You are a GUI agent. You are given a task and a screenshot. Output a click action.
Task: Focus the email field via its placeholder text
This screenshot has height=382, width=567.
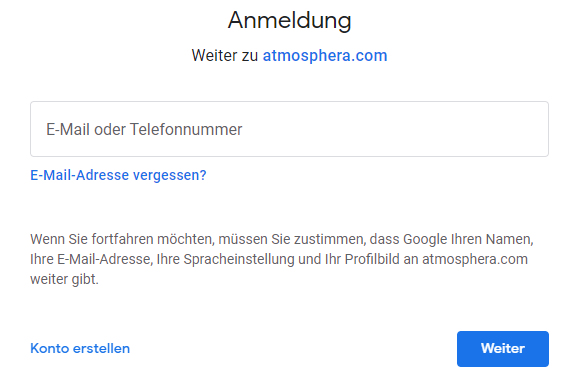click(x=144, y=130)
